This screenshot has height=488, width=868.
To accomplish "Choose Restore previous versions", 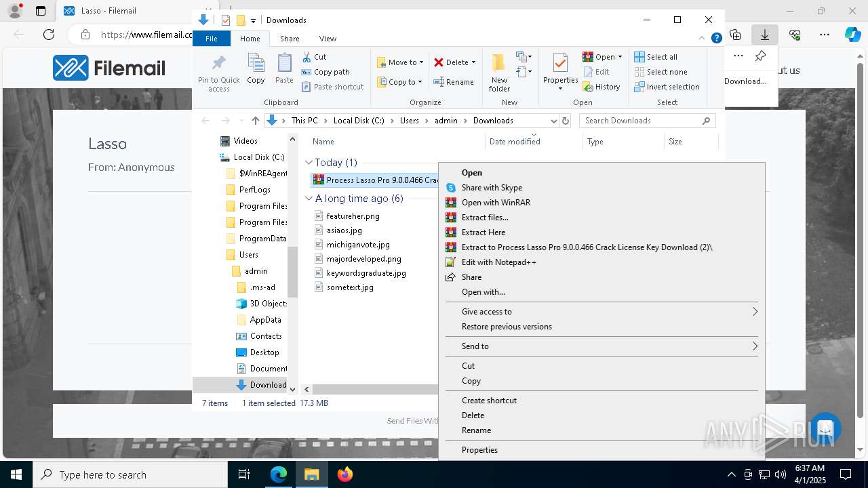I will [x=601, y=327].
